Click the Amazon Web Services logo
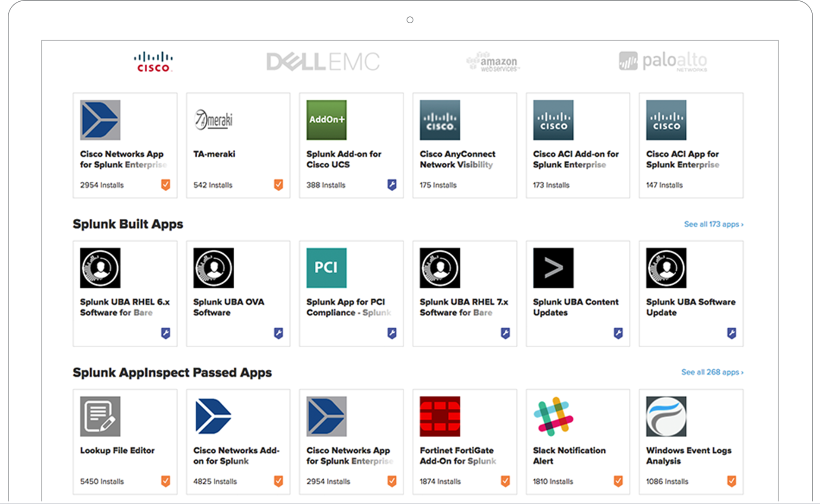This screenshot has width=820, height=504. [x=493, y=61]
